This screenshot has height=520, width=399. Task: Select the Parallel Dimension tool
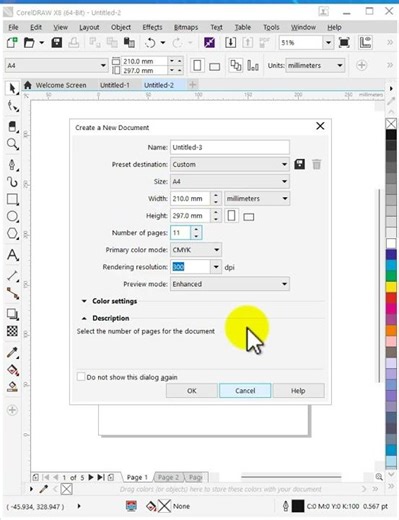[12, 276]
